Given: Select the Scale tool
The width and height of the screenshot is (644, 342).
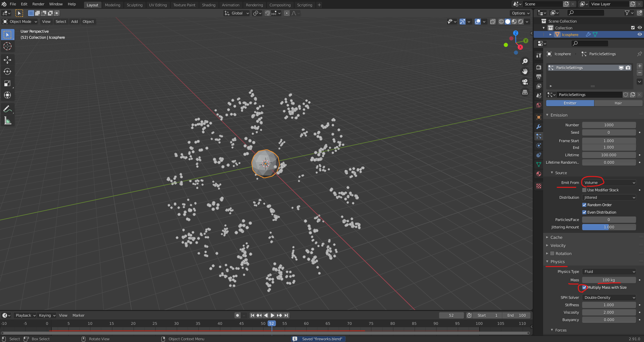Looking at the screenshot, I should tap(7, 84).
